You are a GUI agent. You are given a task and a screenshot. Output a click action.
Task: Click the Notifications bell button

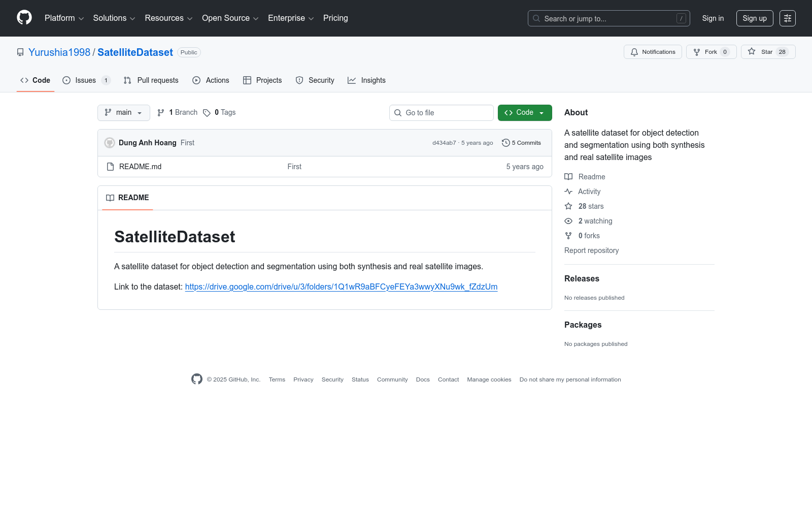(653, 52)
